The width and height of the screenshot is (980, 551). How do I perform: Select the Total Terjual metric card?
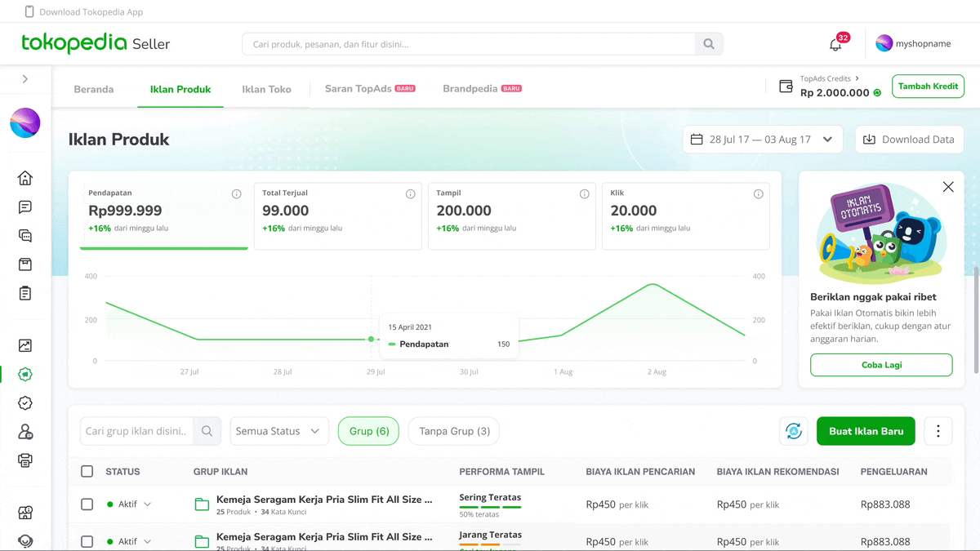point(338,216)
